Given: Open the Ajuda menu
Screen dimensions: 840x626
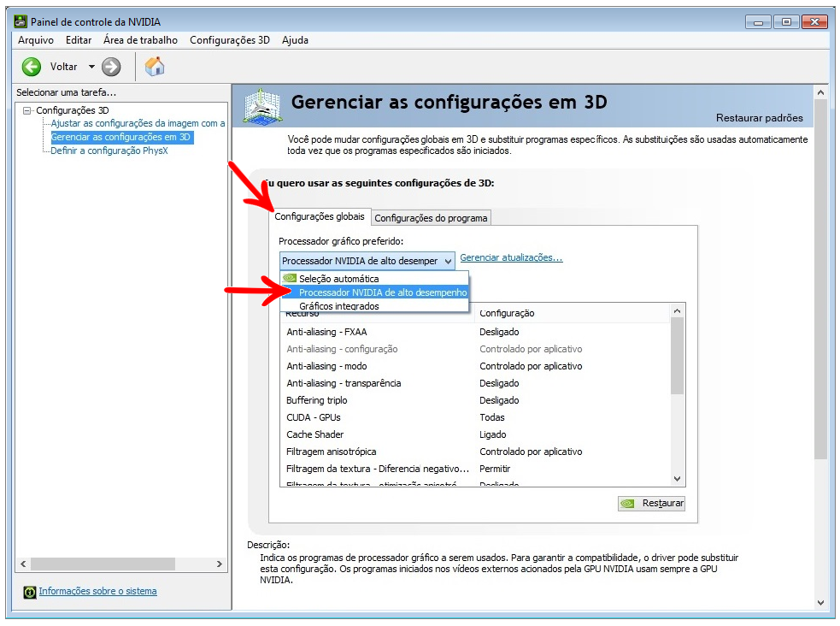Looking at the screenshot, I should point(295,40).
